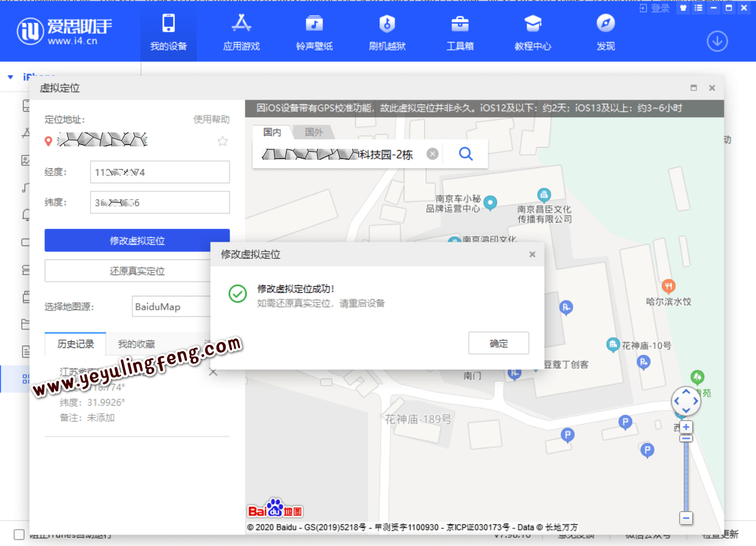Viewport: 756px width, 546px height.
Task: Click the 哈尔滨水饺 restaurant marker
Action: pos(669,285)
